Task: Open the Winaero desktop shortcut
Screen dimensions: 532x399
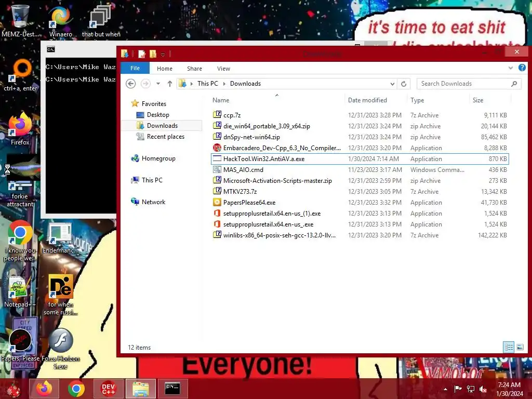Action: (60, 20)
